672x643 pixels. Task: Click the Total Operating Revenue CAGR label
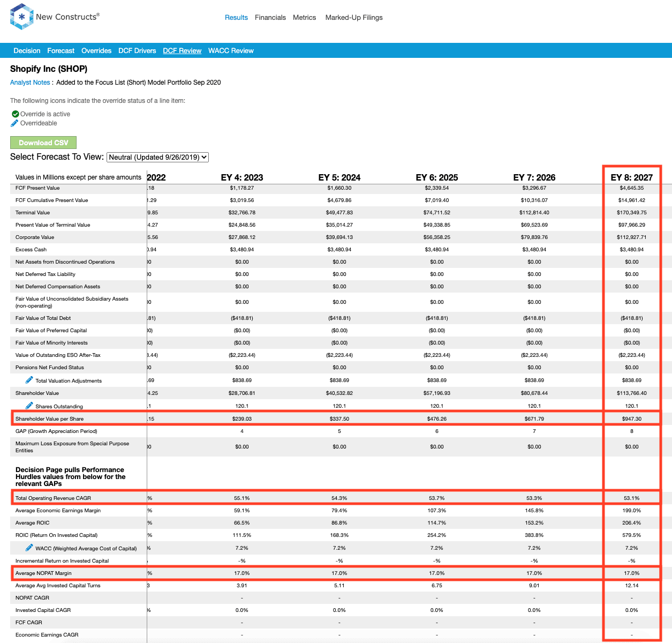click(54, 498)
